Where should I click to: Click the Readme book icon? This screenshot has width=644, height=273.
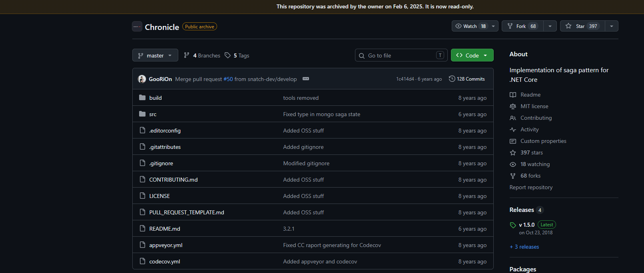513,95
